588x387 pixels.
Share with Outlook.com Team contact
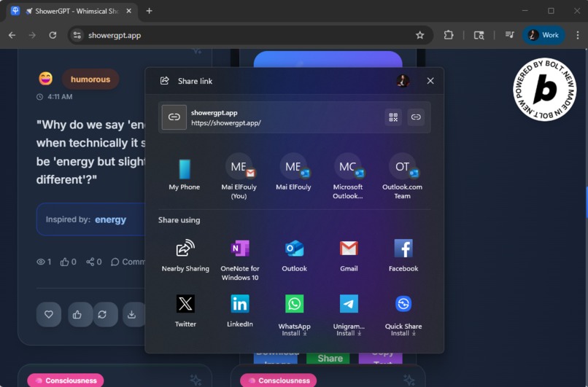pyautogui.click(x=403, y=176)
